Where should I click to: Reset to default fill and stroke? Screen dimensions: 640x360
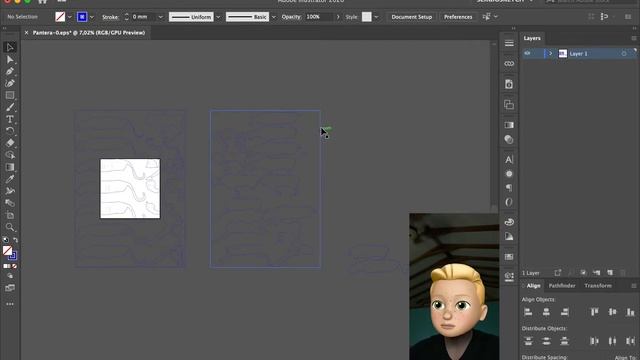[6, 240]
